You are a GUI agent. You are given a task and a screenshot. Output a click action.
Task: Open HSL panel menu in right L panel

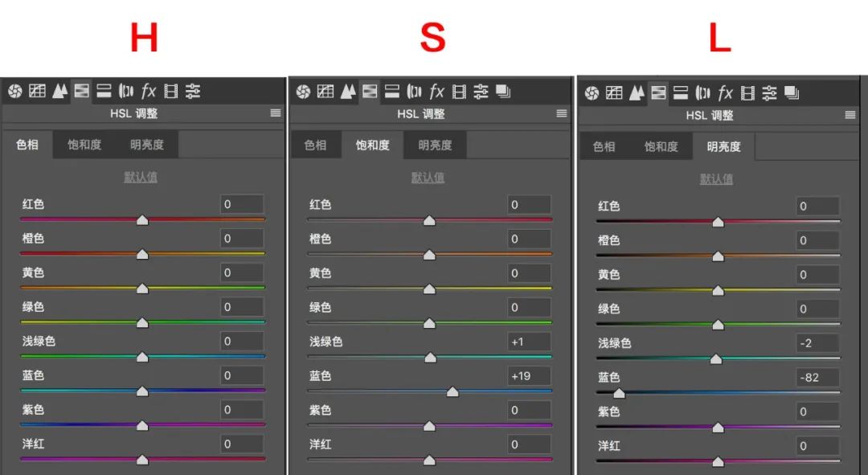tap(850, 115)
